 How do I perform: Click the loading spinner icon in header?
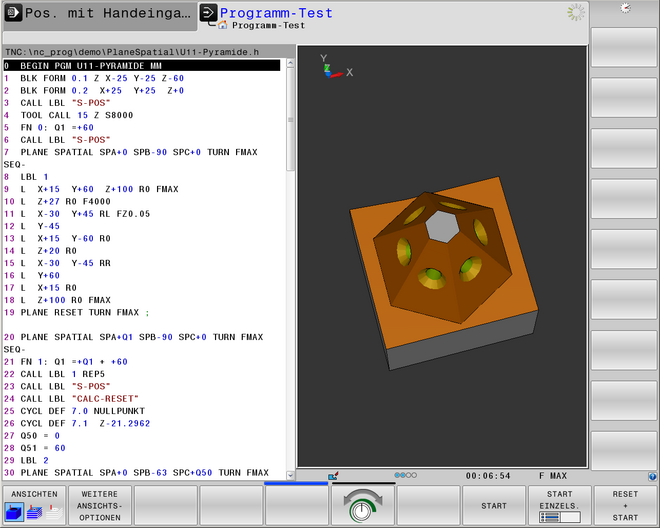tap(576, 13)
